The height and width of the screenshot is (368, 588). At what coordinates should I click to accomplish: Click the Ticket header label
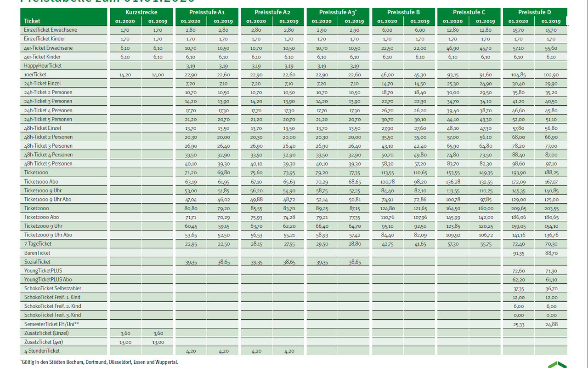(32, 21)
